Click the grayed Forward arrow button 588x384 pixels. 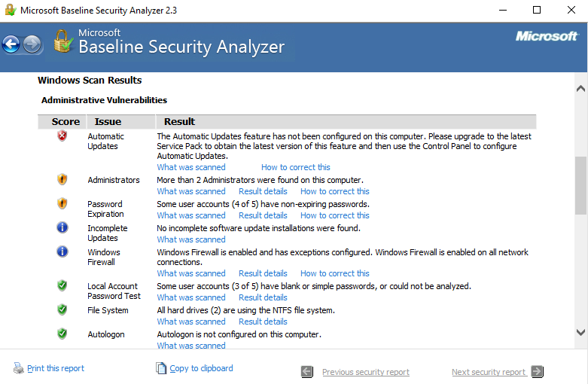(32, 44)
